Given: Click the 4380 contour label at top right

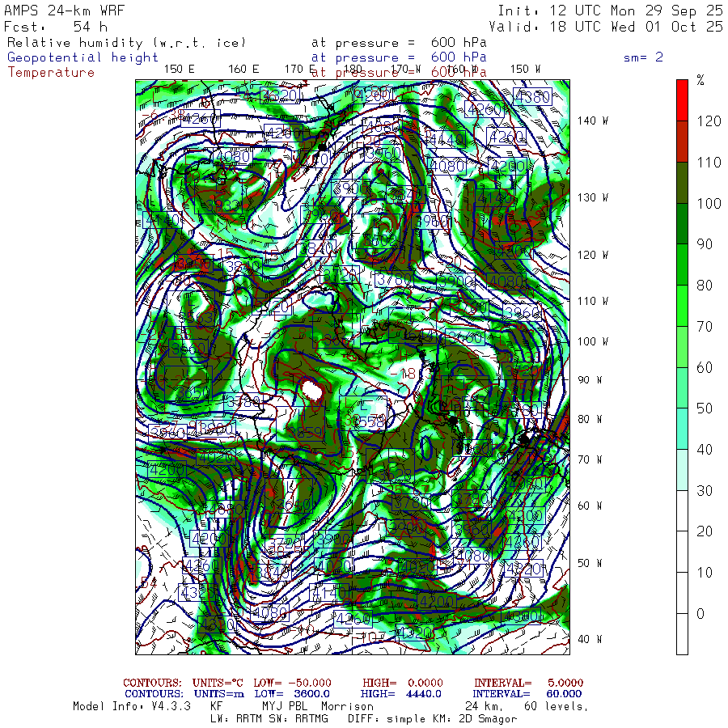Looking at the screenshot, I should 532,96.
